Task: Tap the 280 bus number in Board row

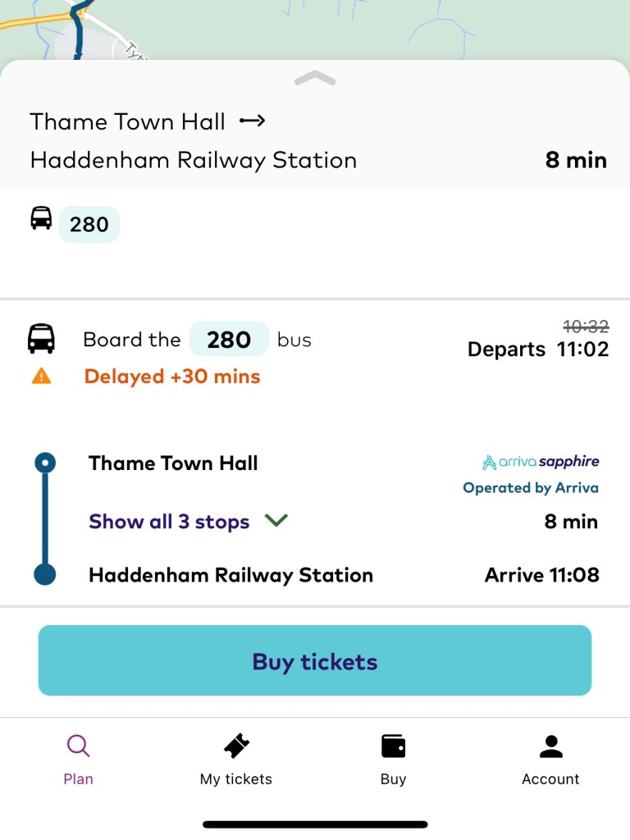Action: [229, 339]
